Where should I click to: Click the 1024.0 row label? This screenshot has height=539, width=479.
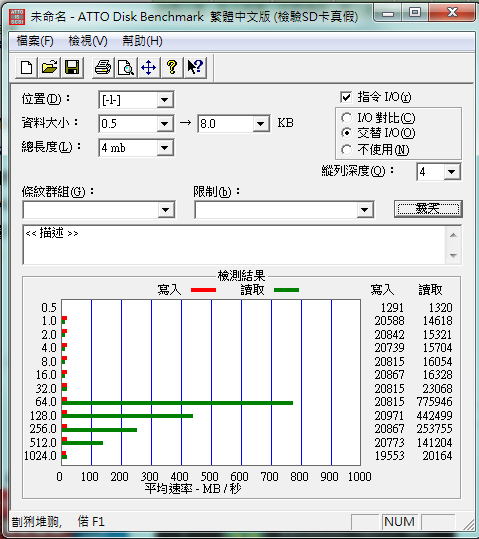coord(40,456)
